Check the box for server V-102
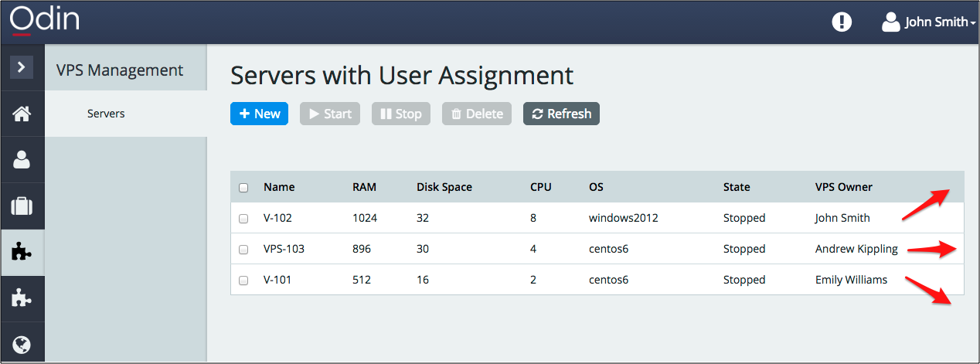The width and height of the screenshot is (980, 364). coord(243,219)
